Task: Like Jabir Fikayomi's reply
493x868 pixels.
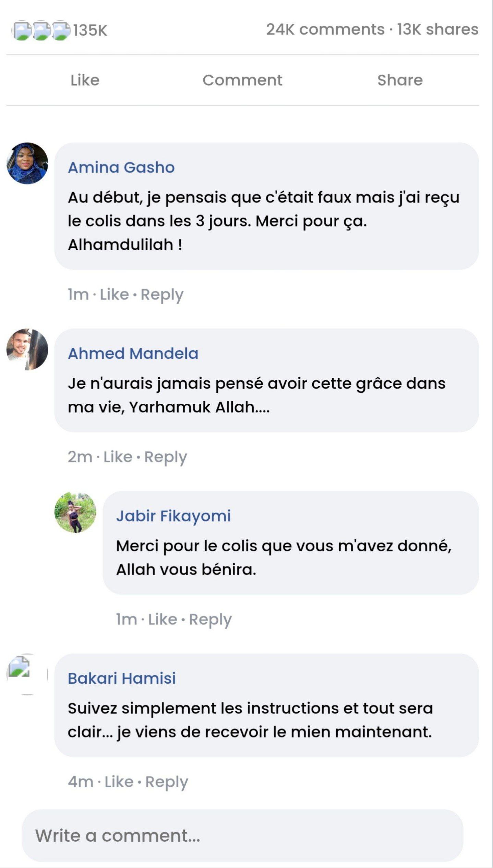Action: (163, 620)
